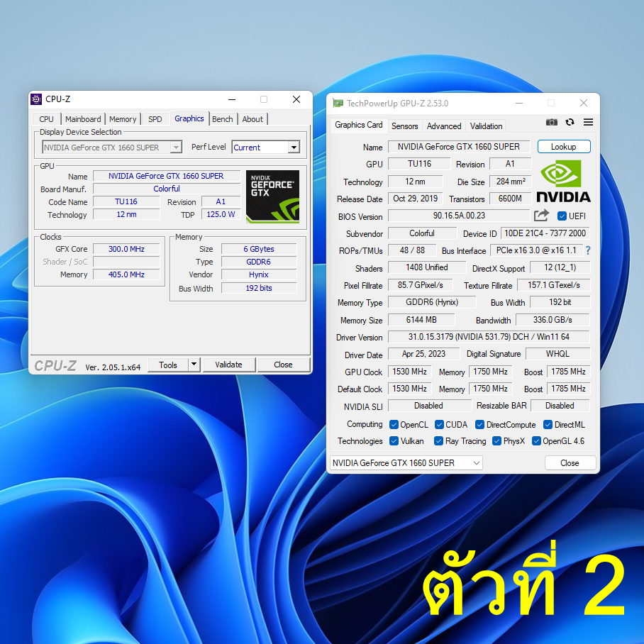Toggle the UEFI checkbox
Screen dimensions: 644x644
tap(562, 216)
